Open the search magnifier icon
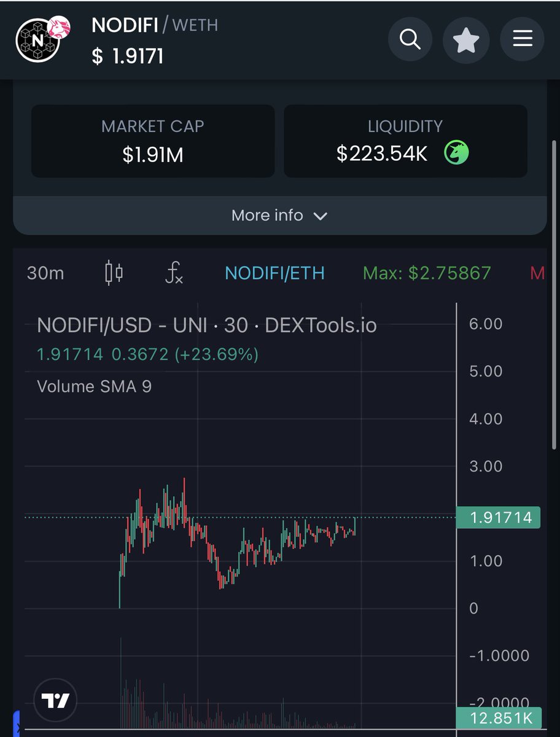560x737 pixels. tap(410, 40)
